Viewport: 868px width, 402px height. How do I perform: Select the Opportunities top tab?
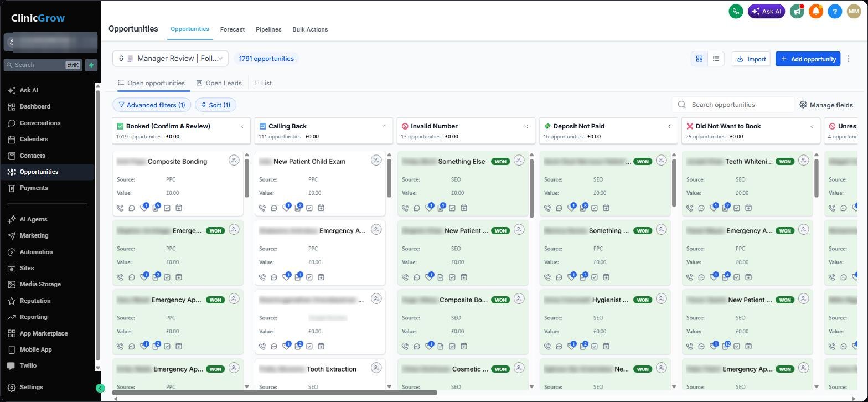(x=190, y=29)
